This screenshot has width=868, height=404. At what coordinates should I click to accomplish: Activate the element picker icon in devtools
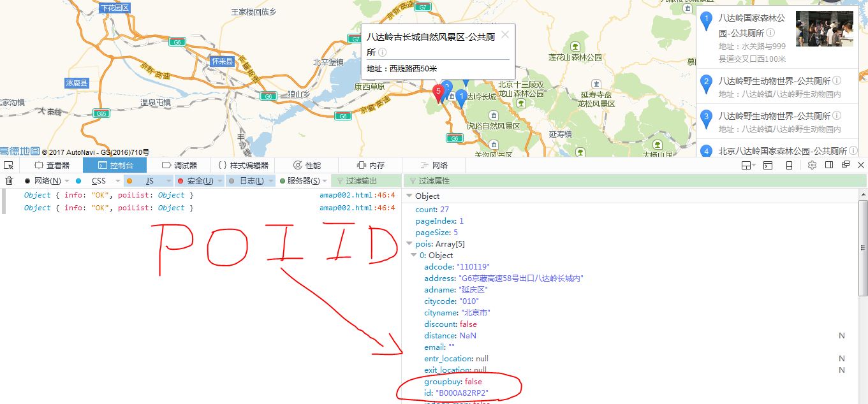[8, 165]
